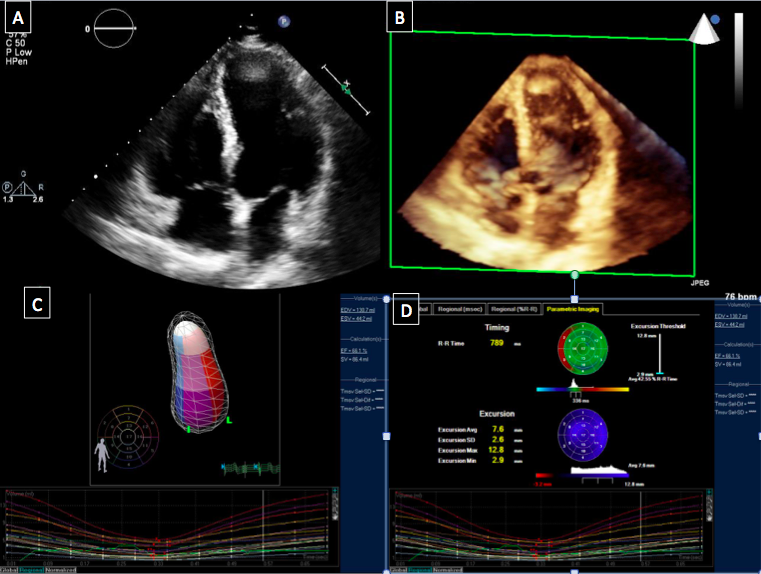
Task: Select the Normalized tab under panel C graph
Action: (x=61, y=570)
